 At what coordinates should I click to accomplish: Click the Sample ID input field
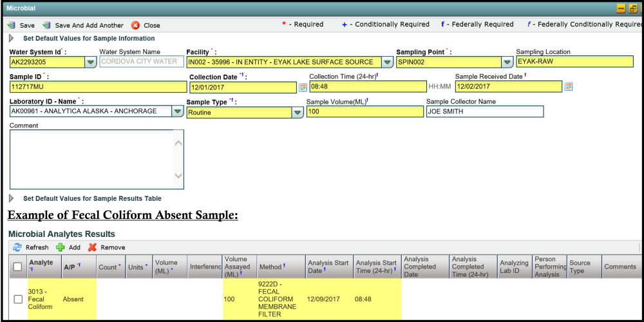[x=98, y=87]
